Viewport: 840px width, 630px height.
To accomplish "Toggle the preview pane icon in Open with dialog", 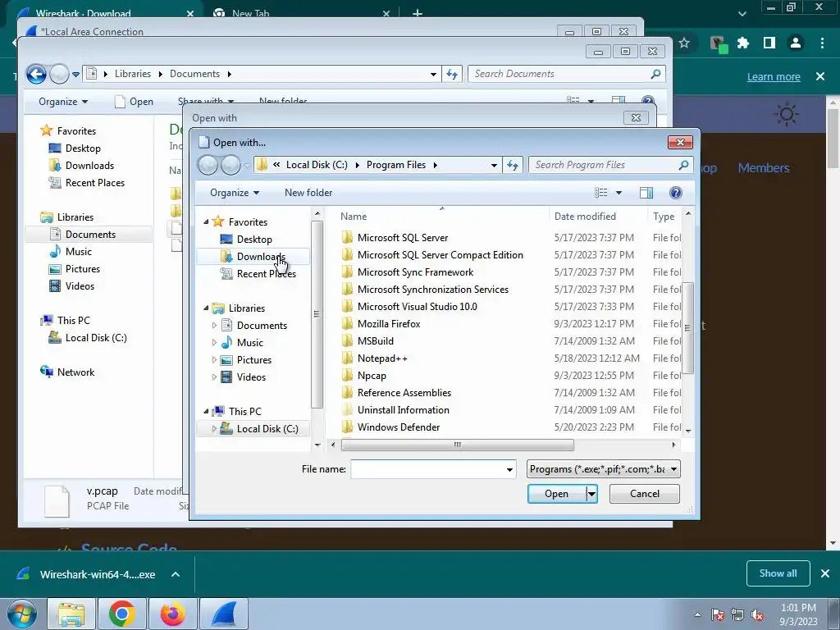I will 646,193.
